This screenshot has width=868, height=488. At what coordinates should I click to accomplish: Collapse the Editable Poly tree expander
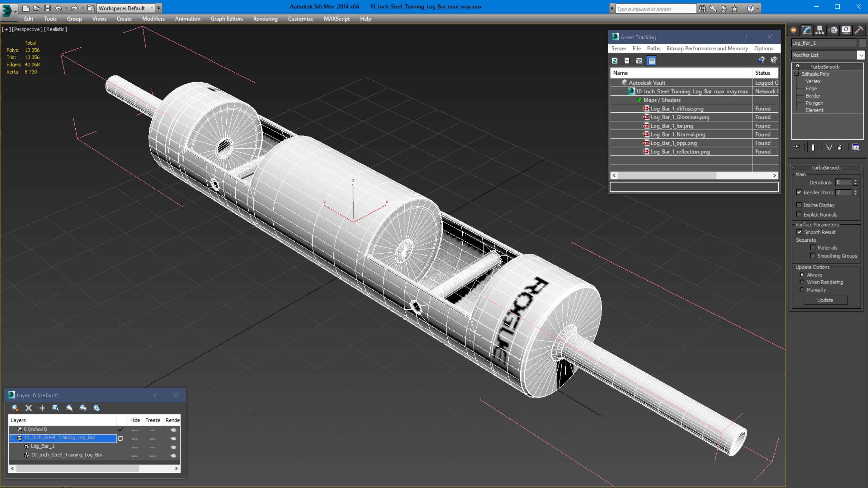797,74
